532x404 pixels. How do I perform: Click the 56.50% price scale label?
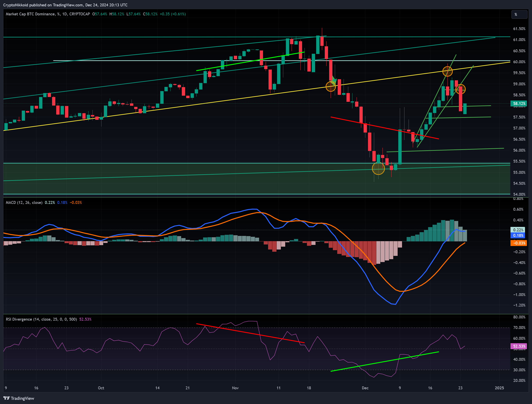click(x=519, y=139)
